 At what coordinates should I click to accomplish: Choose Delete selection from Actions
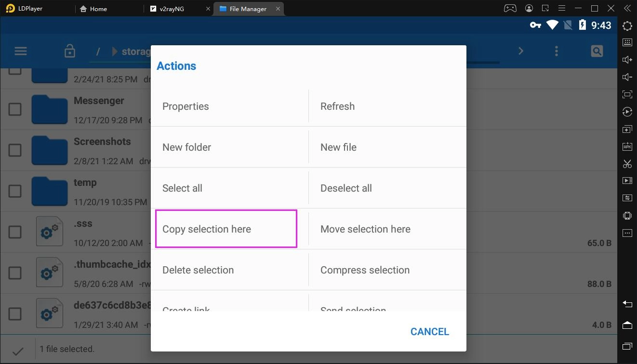coord(198,270)
